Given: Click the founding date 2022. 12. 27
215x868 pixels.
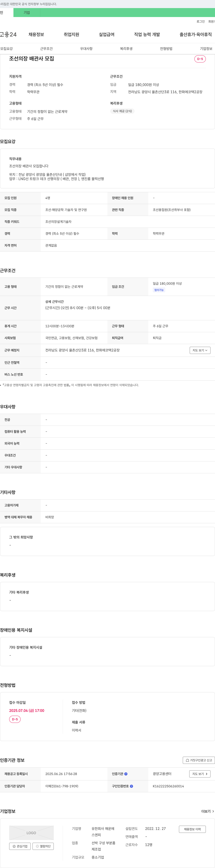Looking at the screenshot, I should [155, 829].
